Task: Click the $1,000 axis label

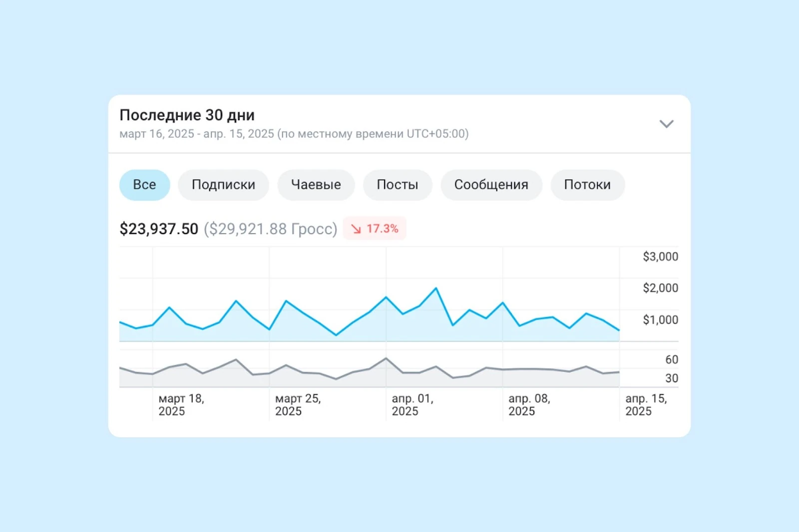Action: coord(660,320)
